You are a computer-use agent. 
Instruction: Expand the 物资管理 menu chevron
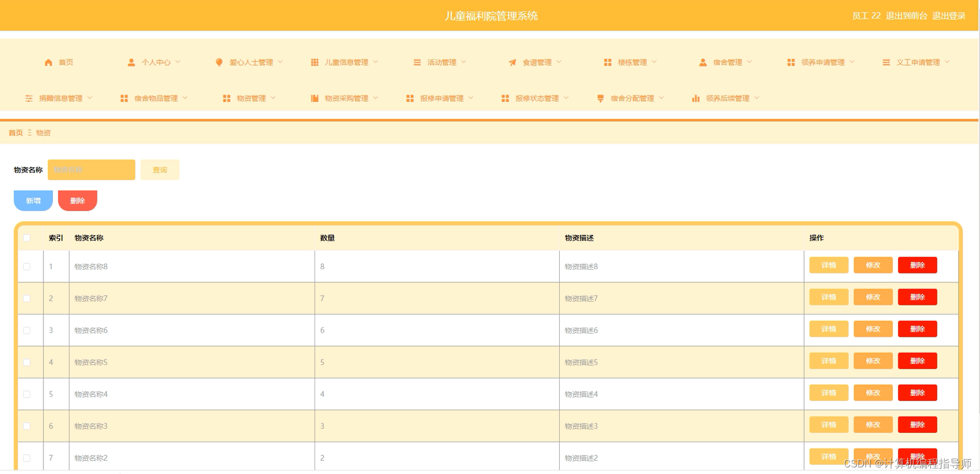click(x=273, y=97)
